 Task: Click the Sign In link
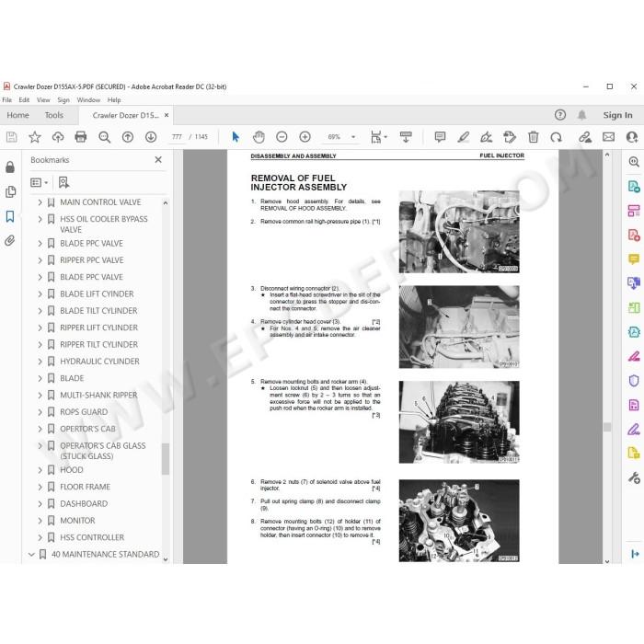tap(617, 115)
